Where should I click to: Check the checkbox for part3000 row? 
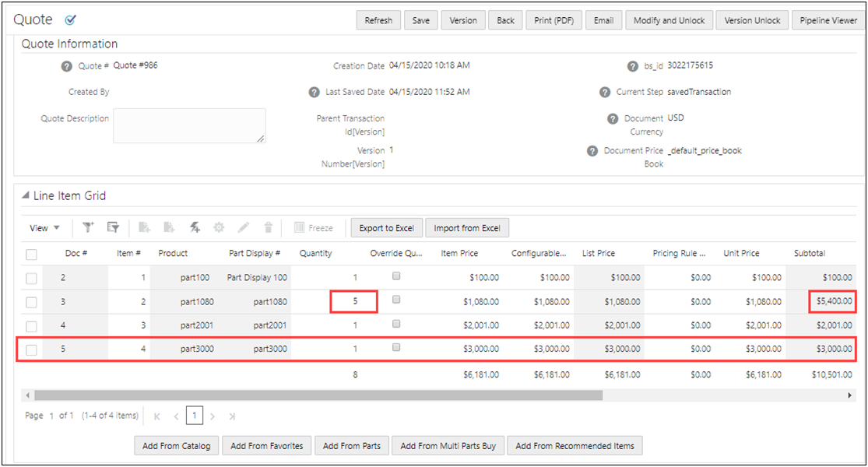[33, 349]
